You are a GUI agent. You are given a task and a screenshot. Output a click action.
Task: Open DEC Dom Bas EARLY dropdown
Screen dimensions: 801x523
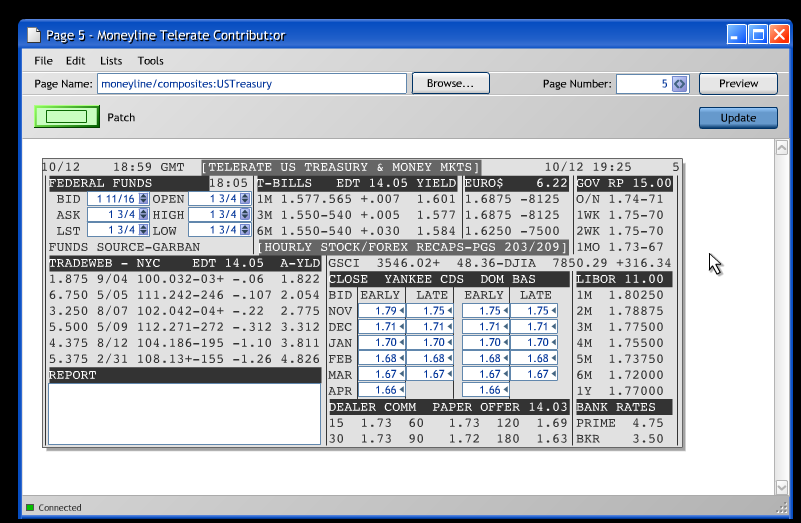(x=505, y=326)
